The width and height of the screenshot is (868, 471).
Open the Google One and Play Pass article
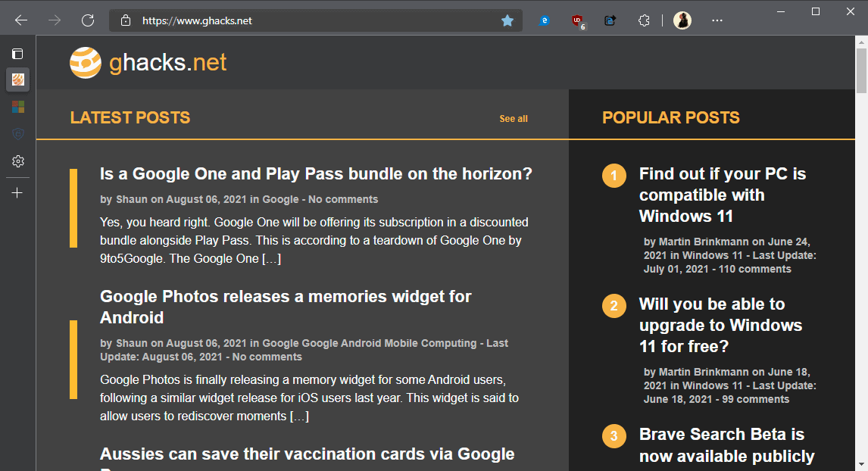click(316, 173)
